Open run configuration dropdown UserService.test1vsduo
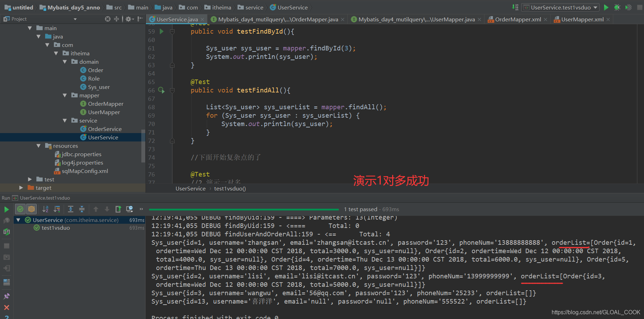 pyautogui.click(x=560, y=7)
